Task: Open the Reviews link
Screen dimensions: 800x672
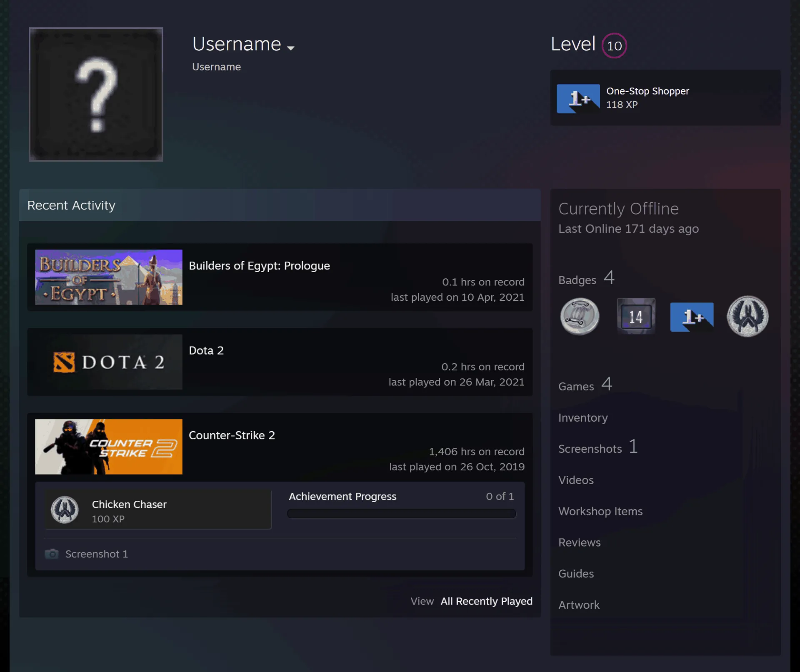Action: point(580,542)
